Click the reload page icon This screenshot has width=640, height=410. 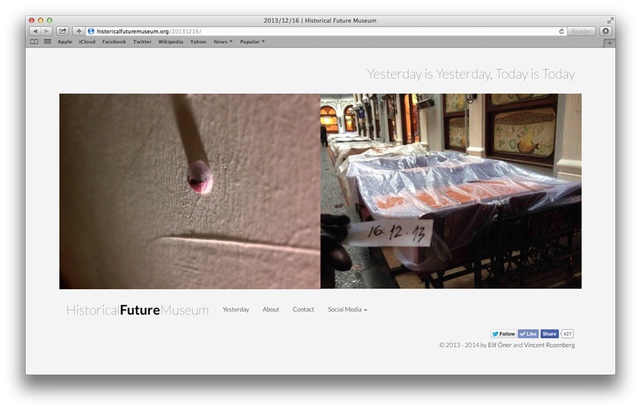pos(562,31)
